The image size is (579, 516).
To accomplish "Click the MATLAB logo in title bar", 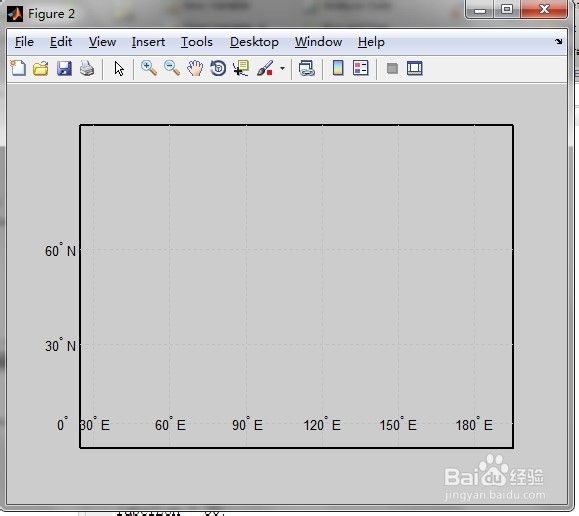I will (15, 14).
